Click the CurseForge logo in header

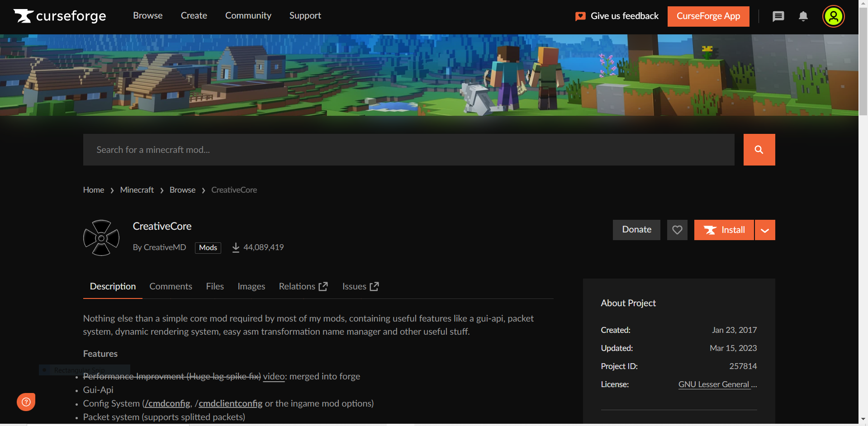tap(60, 16)
